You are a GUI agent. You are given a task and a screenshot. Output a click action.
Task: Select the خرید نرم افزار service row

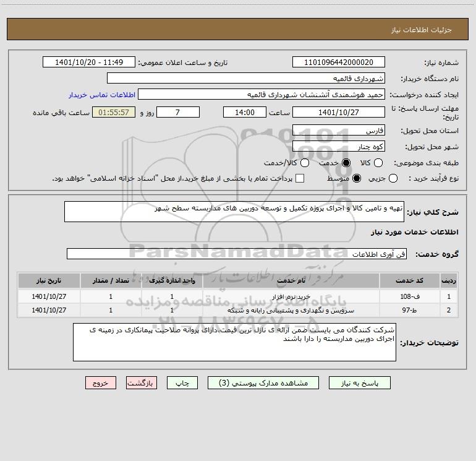coord(237,296)
